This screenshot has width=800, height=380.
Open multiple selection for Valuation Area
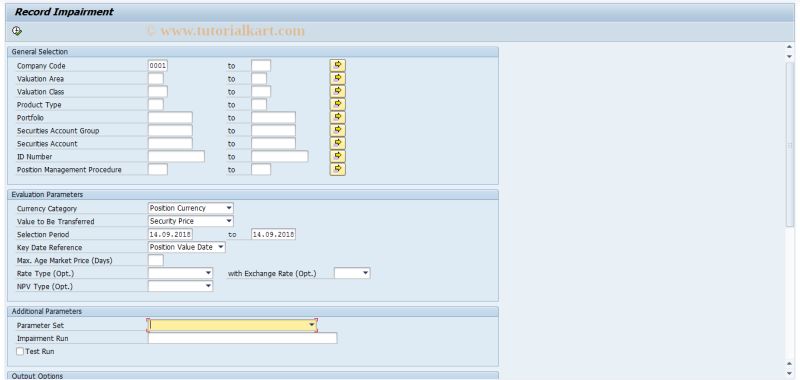coord(338,79)
